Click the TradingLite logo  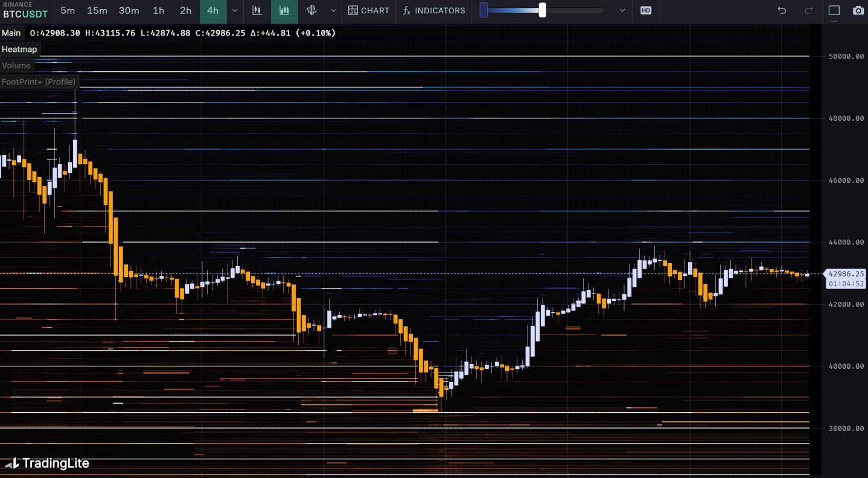[47, 463]
